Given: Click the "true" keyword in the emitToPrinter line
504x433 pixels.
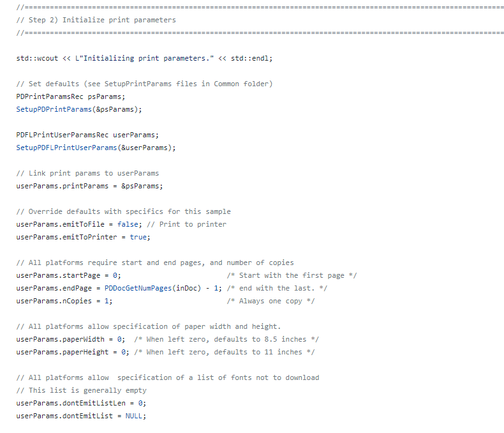Looking at the screenshot, I should 138,237.
